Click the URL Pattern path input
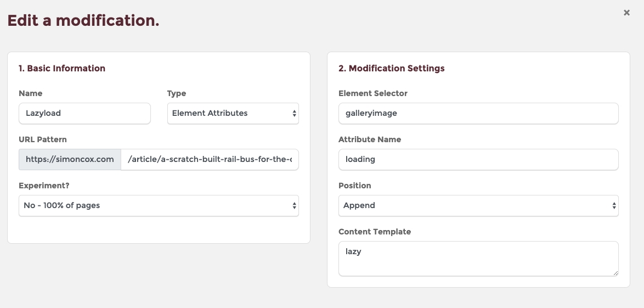The width and height of the screenshot is (644, 308). pyautogui.click(x=210, y=159)
